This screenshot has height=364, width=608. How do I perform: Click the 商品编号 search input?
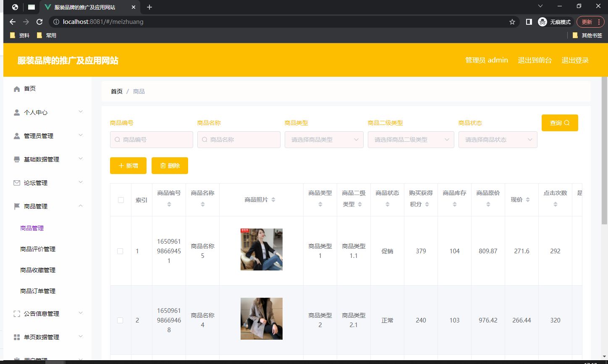point(152,140)
